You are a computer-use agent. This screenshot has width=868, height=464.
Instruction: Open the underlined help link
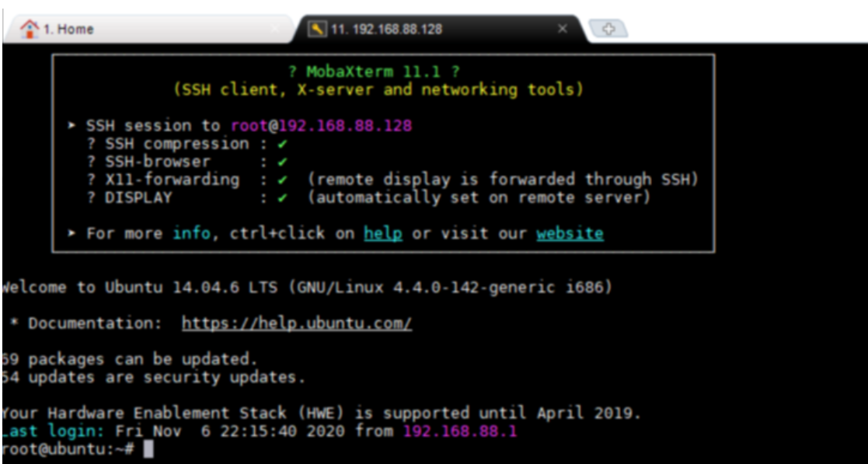(x=382, y=233)
